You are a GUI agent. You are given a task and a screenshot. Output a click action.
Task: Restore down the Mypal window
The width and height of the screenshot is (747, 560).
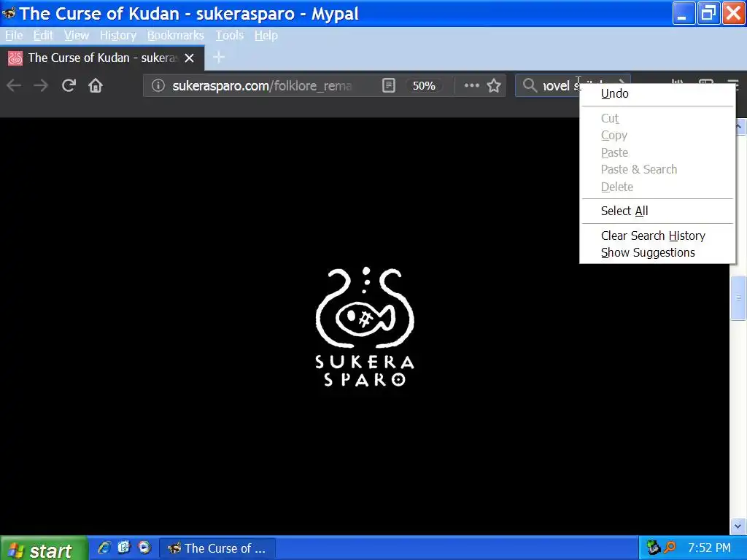point(708,13)
